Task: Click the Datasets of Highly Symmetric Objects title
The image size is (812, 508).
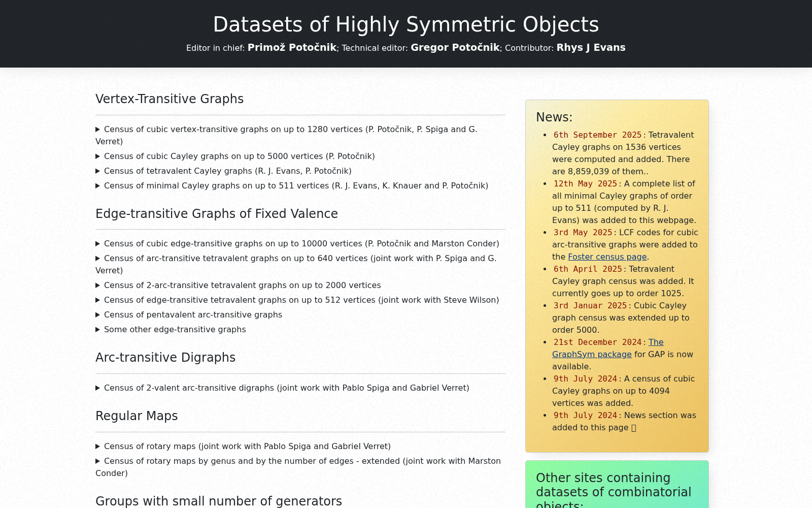Action: (x=406, y=24)
